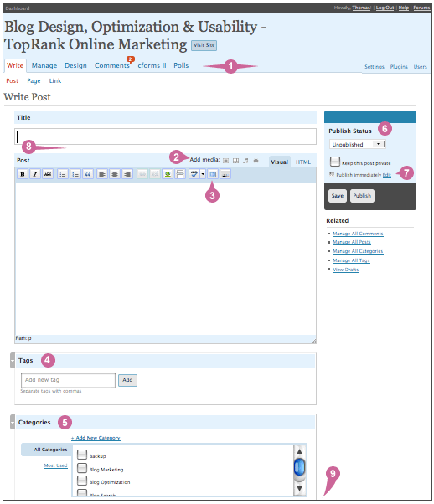This screenshot has height=504, width=434.
Task: Open the comments notification bubble
Action: (131, 59)
